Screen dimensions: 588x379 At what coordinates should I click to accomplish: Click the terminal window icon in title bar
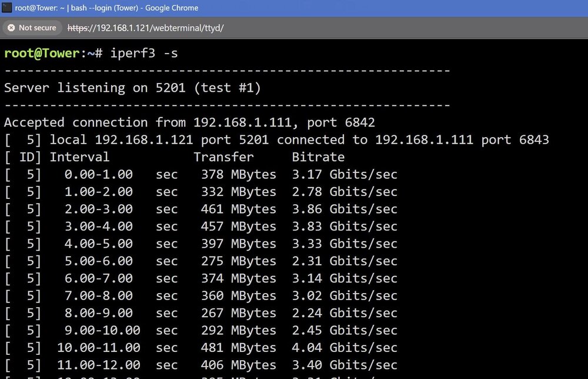point(6,8)
